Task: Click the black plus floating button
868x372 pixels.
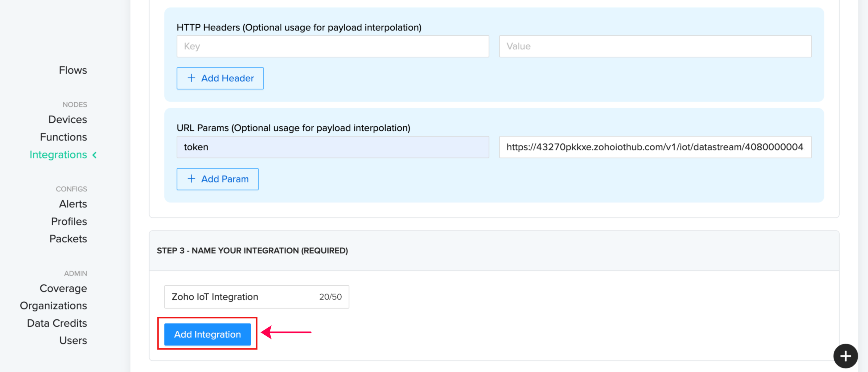Action: [845, 356]
